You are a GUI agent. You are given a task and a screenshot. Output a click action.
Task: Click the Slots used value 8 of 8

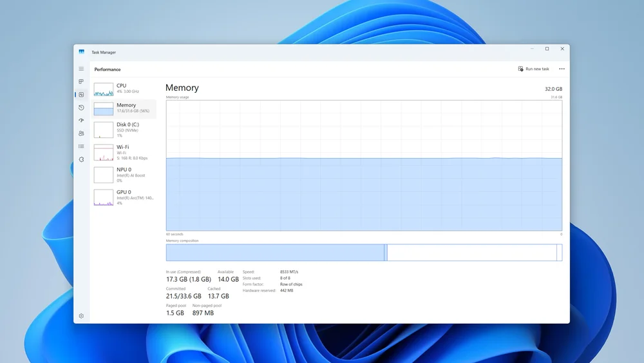285,278
